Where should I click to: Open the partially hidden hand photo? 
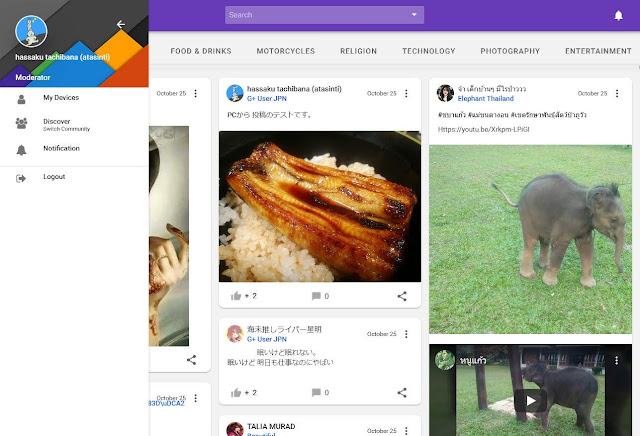click(169, 236)
